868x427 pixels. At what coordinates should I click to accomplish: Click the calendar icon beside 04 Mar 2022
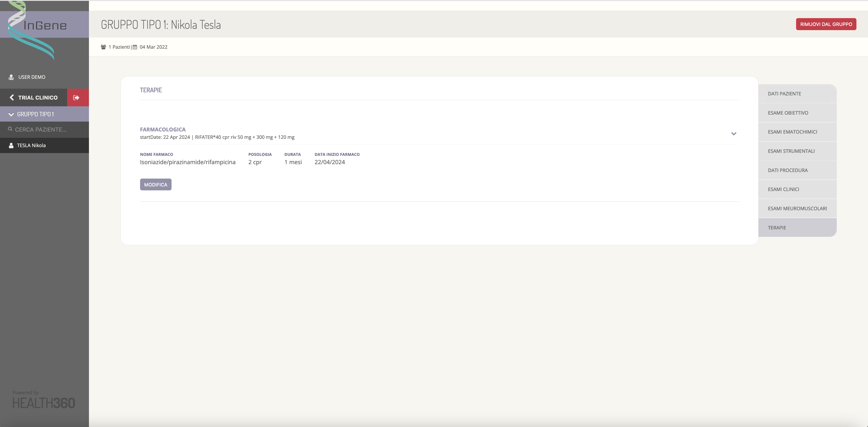pos(135,47)
